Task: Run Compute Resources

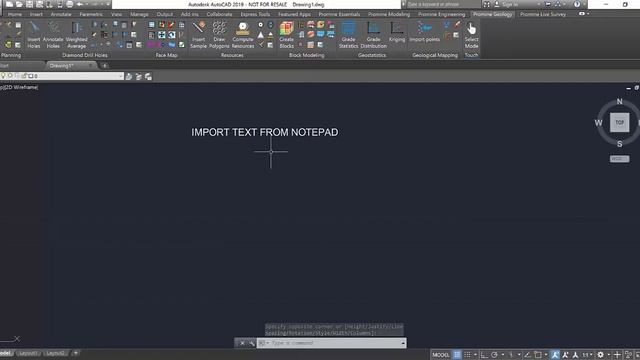Action: point(243,35)
